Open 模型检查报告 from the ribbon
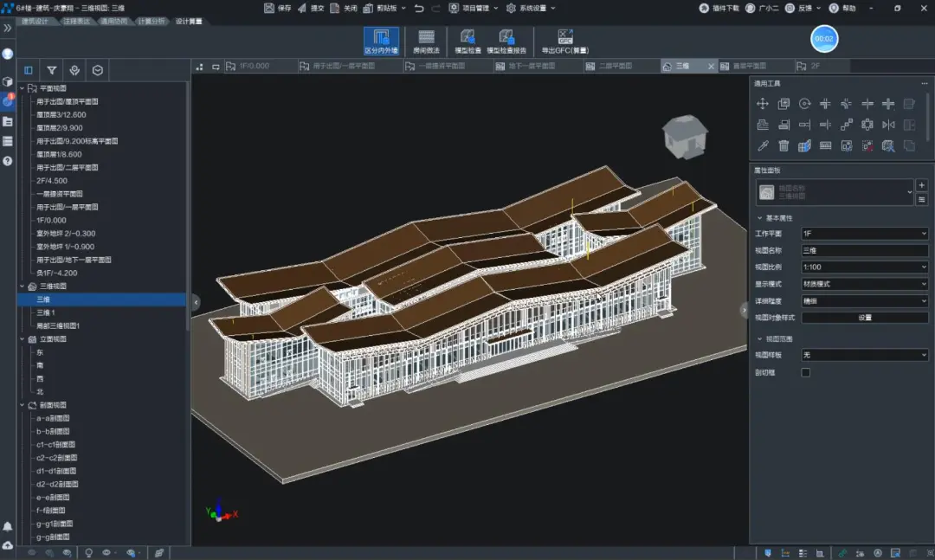 click(506, 42)
